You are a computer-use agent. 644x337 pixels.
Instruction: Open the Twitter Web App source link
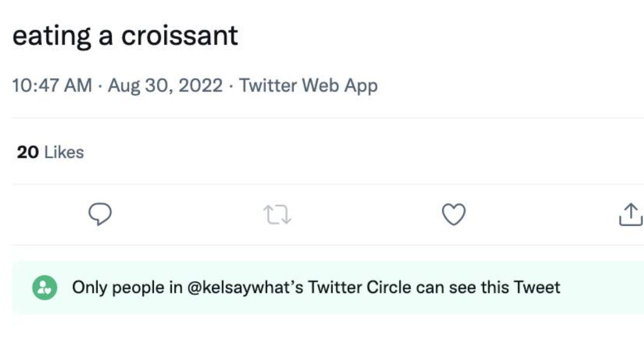pos(308,85)
